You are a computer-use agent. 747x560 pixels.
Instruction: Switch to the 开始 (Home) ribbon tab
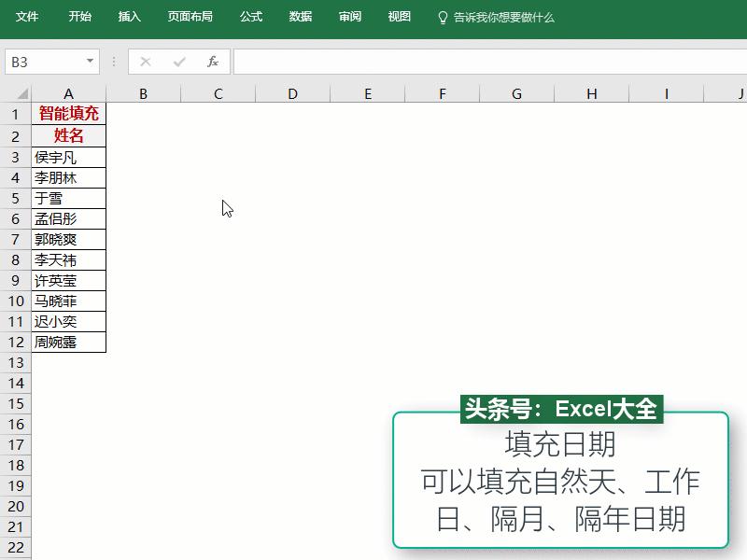pos(79,16)
